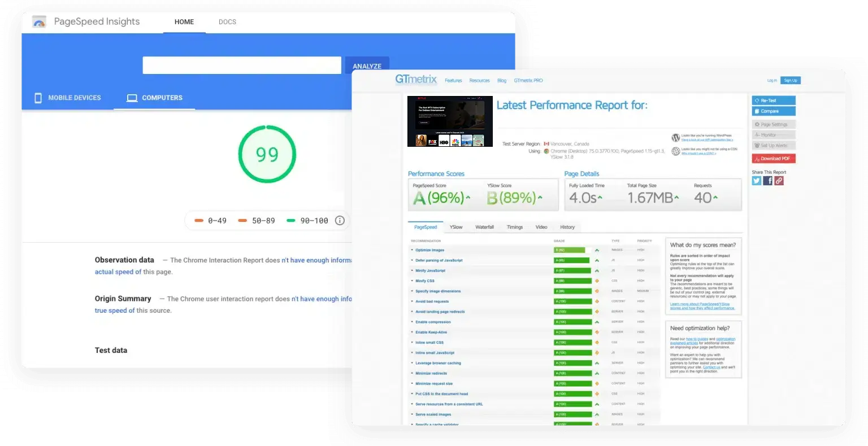Expand the Avoid landing page redirects recommendation

tap(440, 312)
